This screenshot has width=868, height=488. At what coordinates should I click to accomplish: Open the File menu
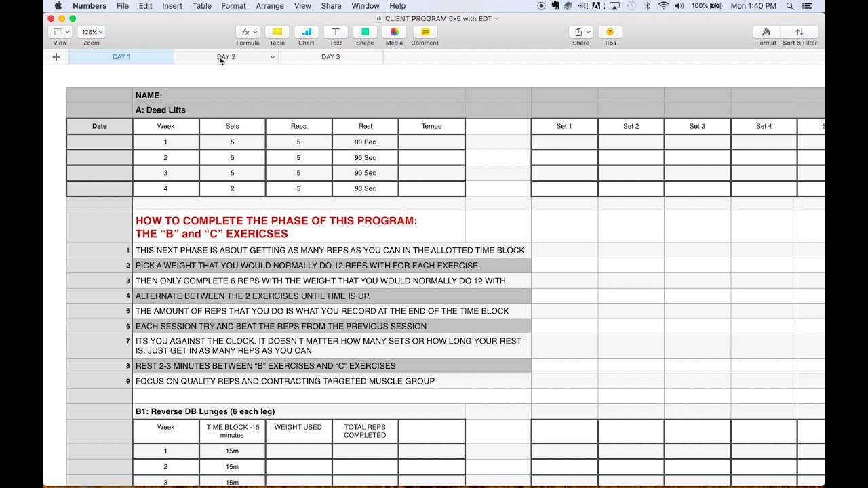coord(123,6)
